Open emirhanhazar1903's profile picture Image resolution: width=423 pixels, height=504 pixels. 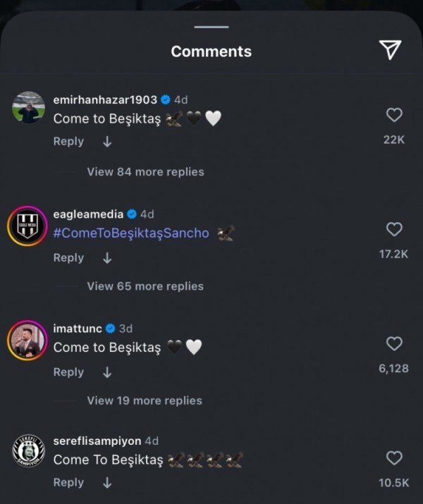pos(29,108)
